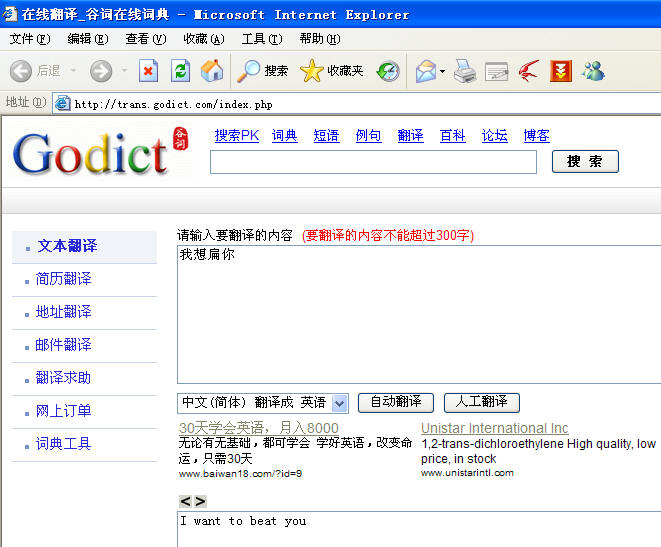Click the Godict search input field
Viewport: 661px width, 547px height.
pos(373,162)
